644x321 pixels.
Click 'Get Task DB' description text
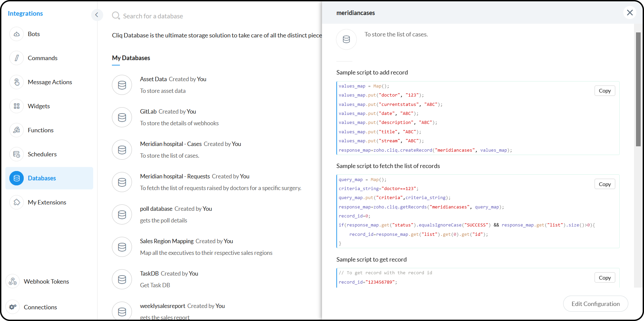tap(155, 285)
